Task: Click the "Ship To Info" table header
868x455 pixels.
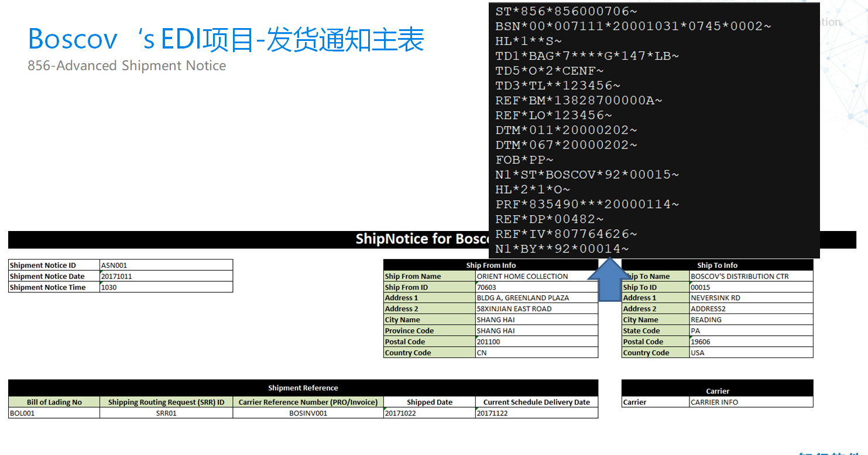Action: [x=718, y=266]
